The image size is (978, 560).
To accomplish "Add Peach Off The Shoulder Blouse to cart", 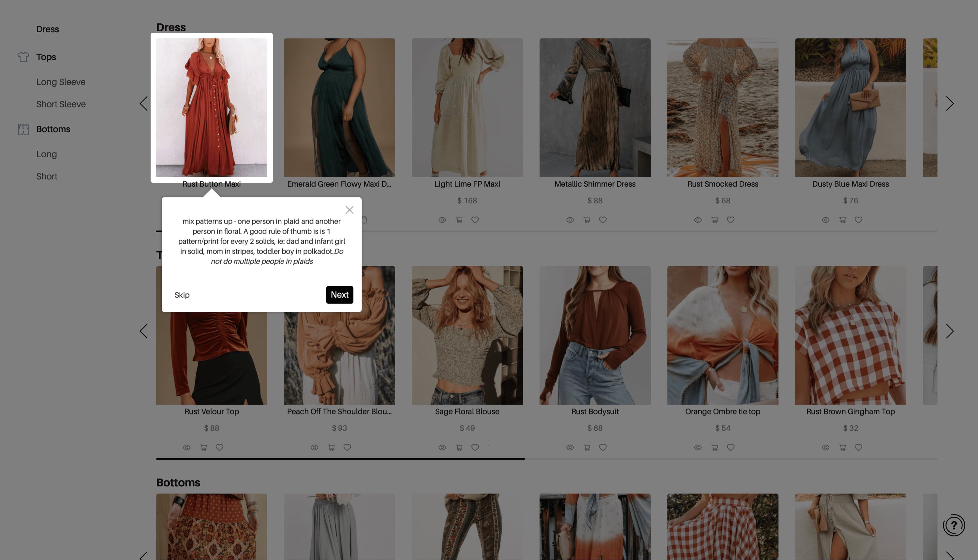I will [x=331, y=447].
